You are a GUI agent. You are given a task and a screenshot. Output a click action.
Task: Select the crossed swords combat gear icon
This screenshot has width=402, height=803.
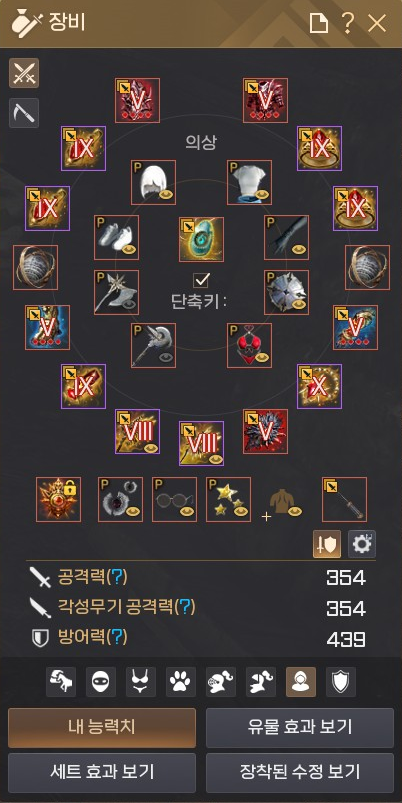click(x=24, y=73)
